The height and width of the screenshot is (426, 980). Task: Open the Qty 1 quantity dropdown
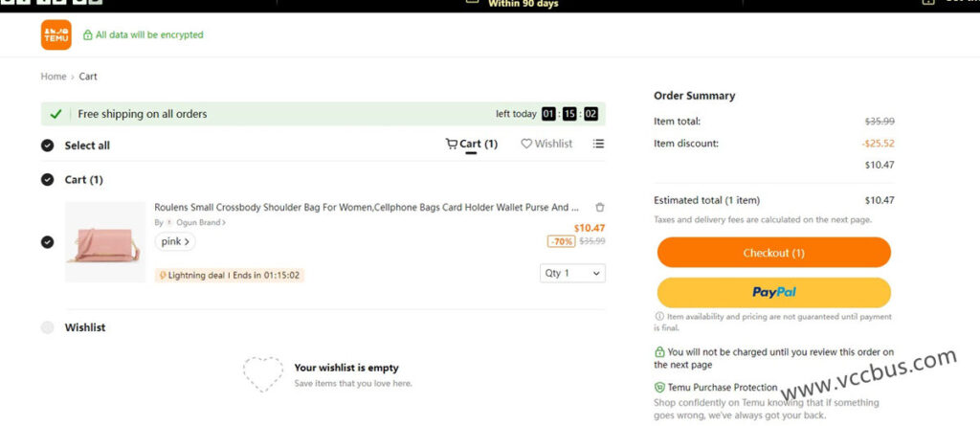(x=572, y=274)
